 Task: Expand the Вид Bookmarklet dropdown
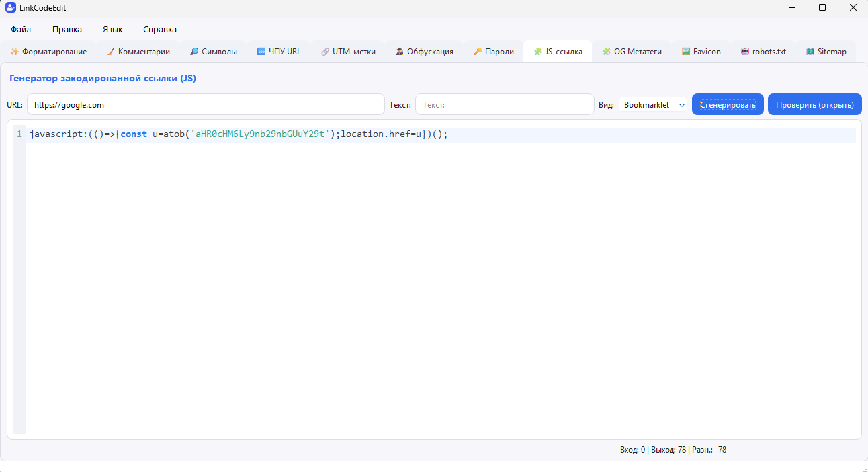pos(654,105)
